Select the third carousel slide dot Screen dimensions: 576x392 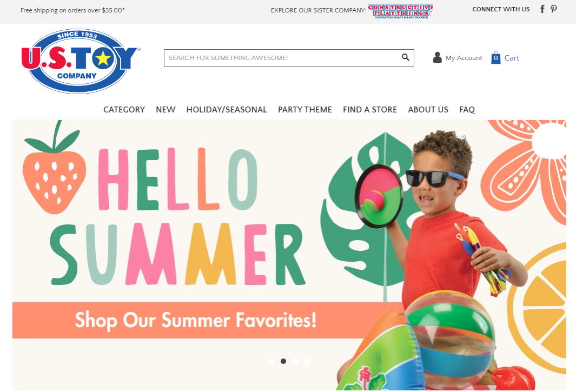295,361
